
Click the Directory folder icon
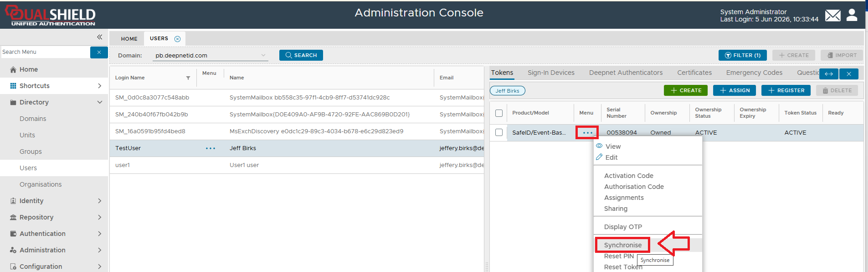pyautogui.click(x=13, y=102)
